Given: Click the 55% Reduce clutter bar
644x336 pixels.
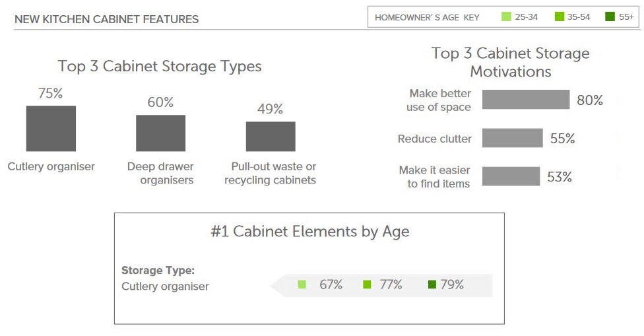Looking at the screenshot, I should pyautogui.click(x=512, y=138).
